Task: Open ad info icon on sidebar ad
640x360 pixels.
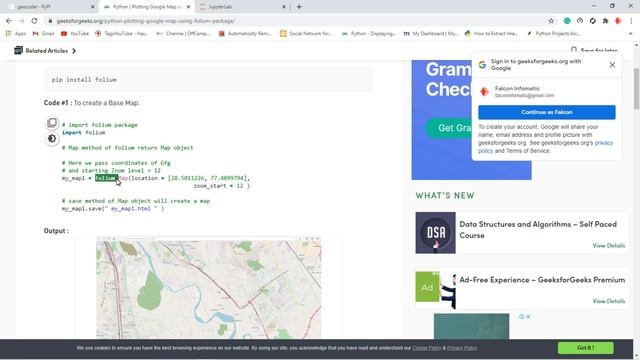Action: tap(522, 317)
